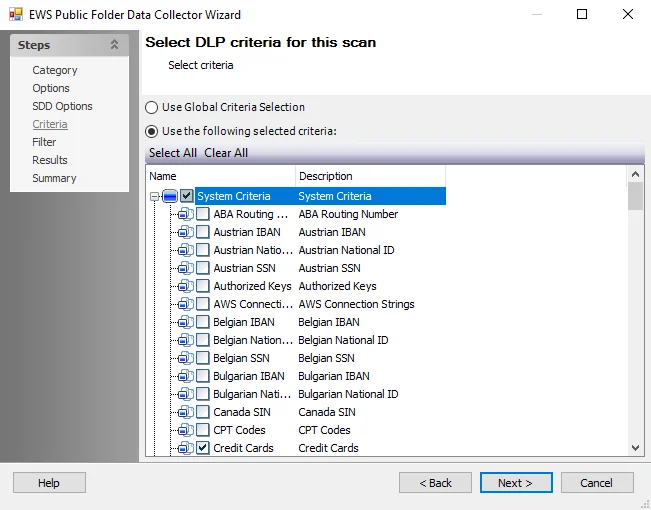The image size is (651, 510).
Task: Check the Austrian IBAN checkbox
Action: click(203, 232)
